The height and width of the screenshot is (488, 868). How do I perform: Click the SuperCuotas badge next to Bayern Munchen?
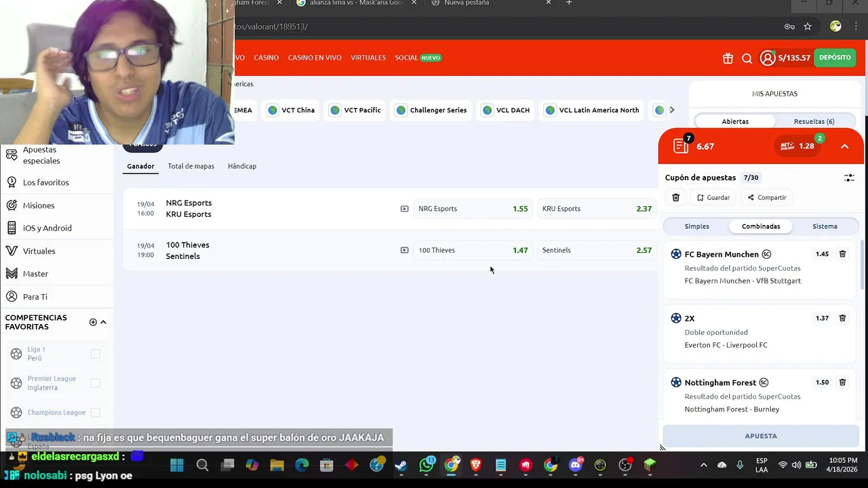pos(766,254)
